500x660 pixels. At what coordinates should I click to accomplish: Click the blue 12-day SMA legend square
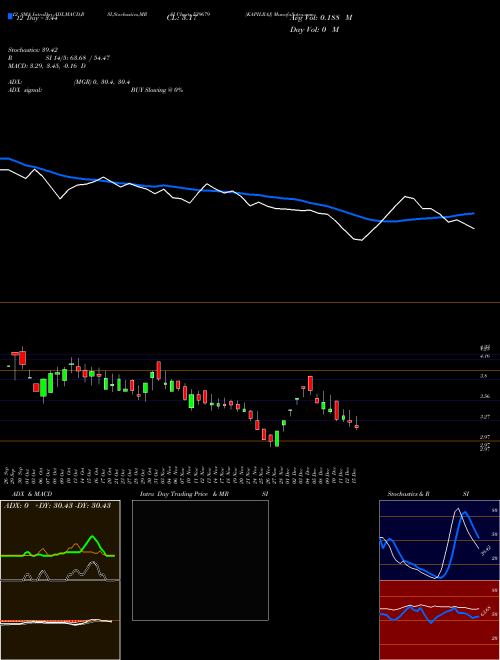(10, 17)
